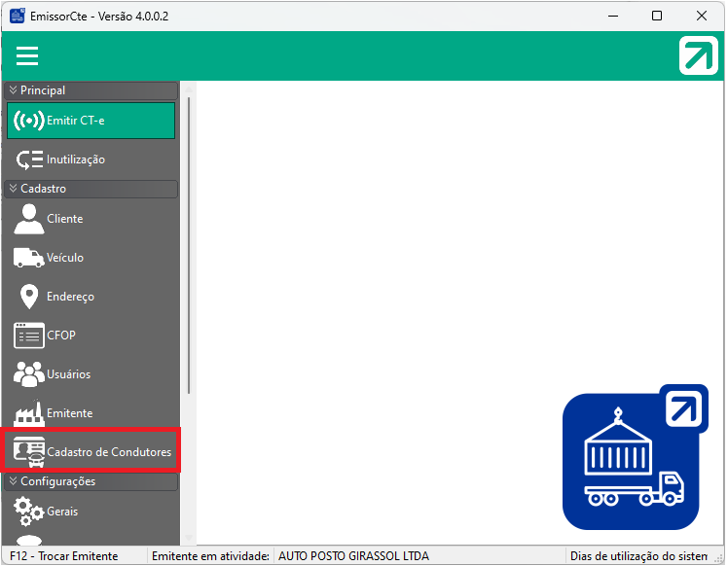This screenshot has width=728, height=566.
Task: Open the hamburger menu icon
Action: point(27,56)
